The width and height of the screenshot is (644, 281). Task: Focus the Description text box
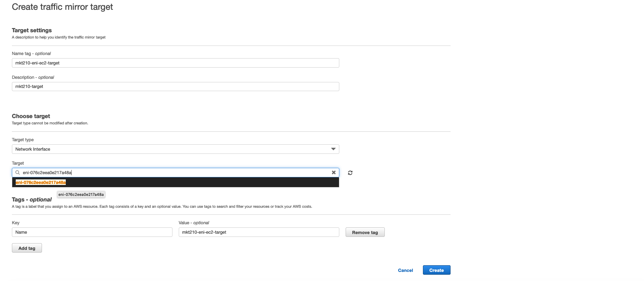pos(175,87)
